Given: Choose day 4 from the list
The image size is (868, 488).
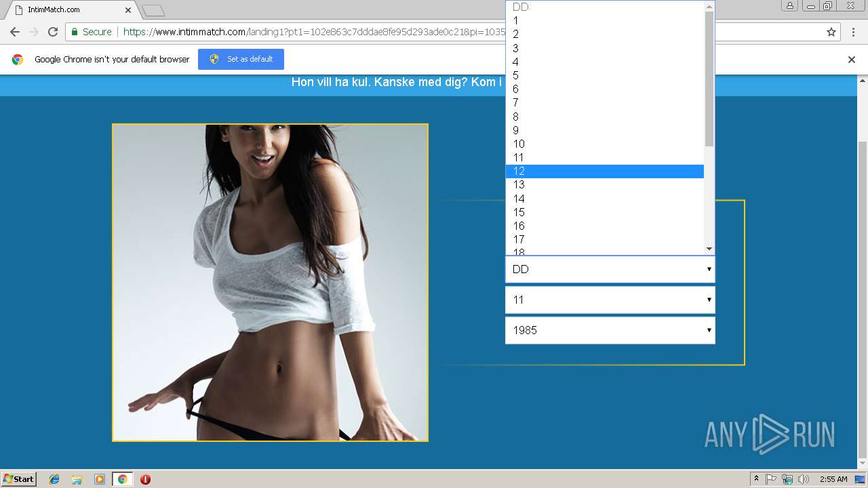Looking at the screenshot, I should click(x=604, y=62).
